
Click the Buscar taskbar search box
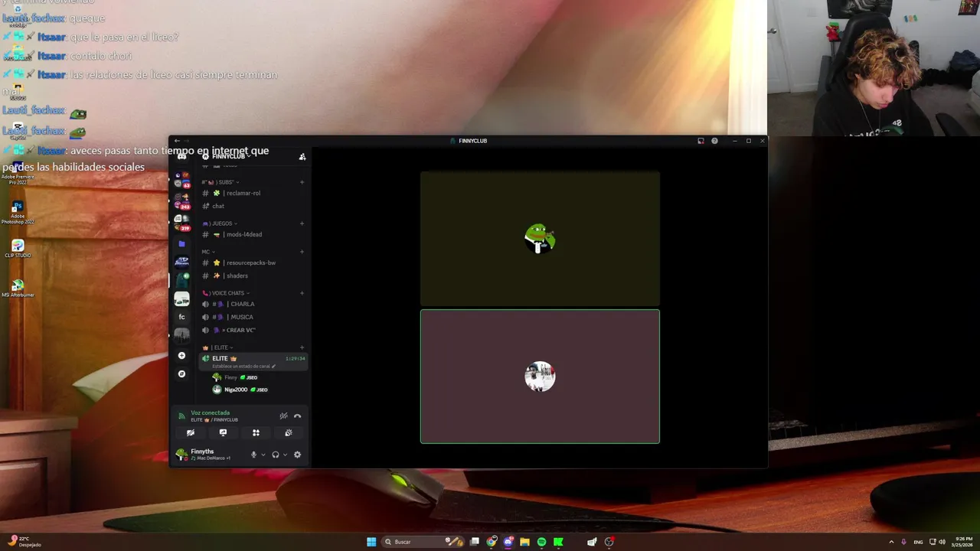click(423, 542)
